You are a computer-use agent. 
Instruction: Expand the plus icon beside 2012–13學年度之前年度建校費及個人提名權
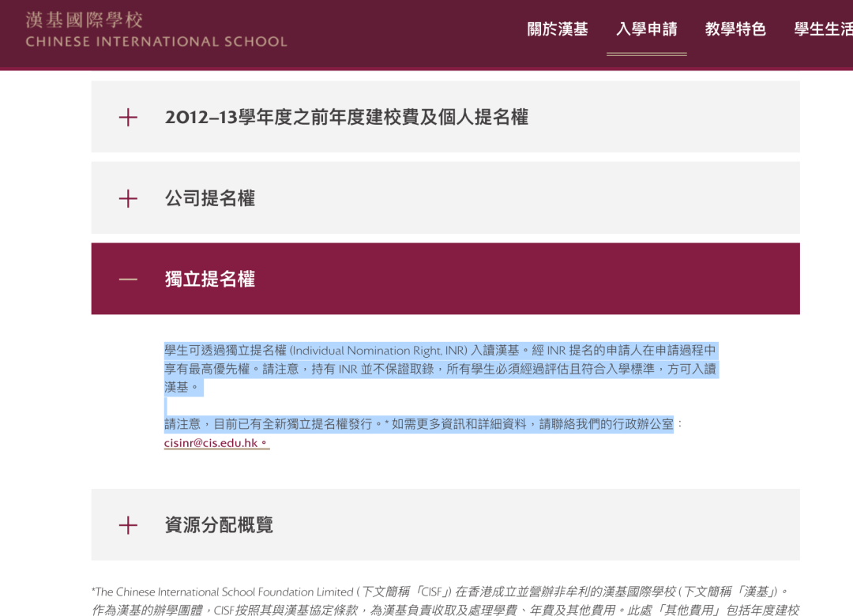pos(128,117)
